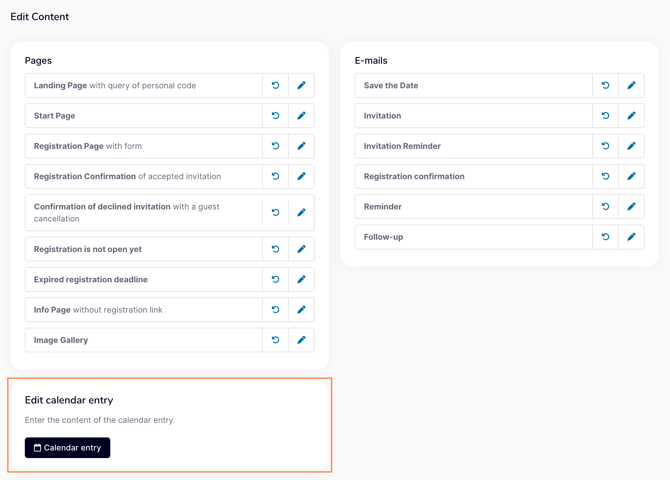Edit the Invitation Reminder e-mail
This screenshot has height=480, width=670.
tap(631, 146)
